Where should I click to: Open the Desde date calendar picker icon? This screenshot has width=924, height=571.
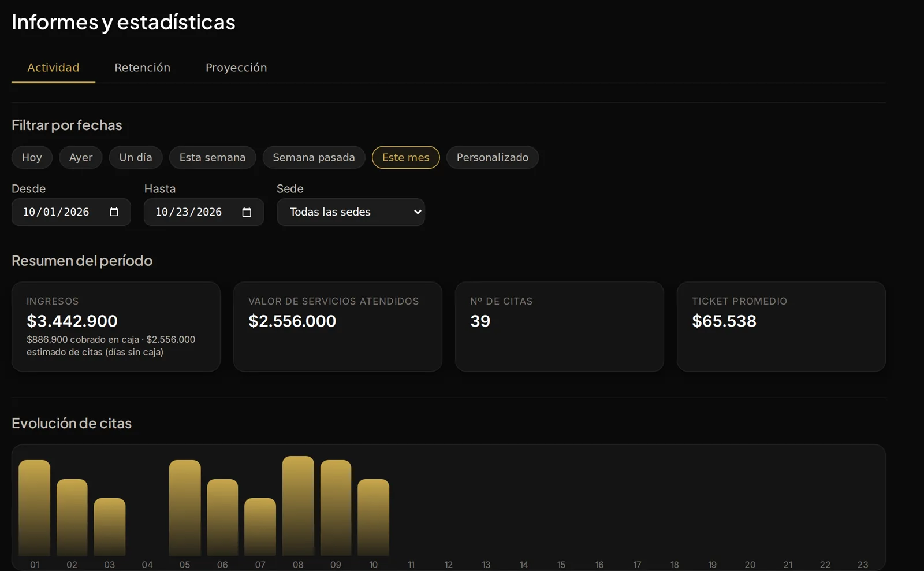pos(114,212)
